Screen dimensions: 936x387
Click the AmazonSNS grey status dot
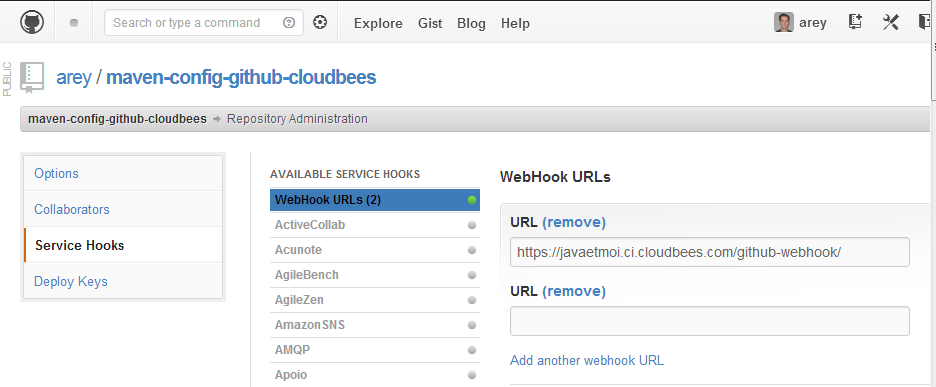pyautogui.click(x=472, y=325)
